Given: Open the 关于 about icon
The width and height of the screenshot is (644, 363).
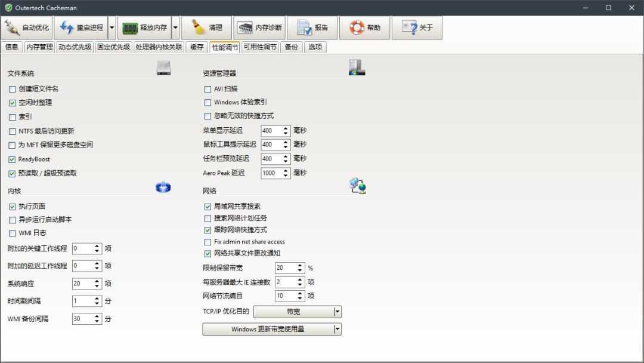Looking at the screenshot, I should 409,27.
